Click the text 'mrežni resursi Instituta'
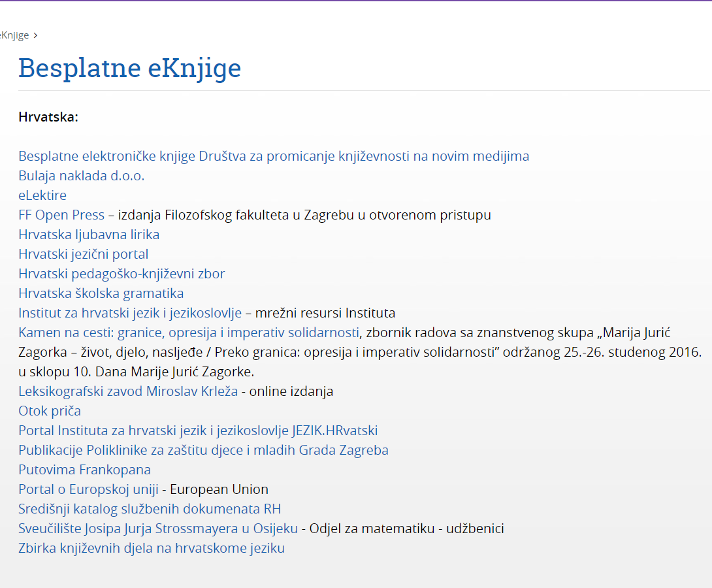 point(325,313)
